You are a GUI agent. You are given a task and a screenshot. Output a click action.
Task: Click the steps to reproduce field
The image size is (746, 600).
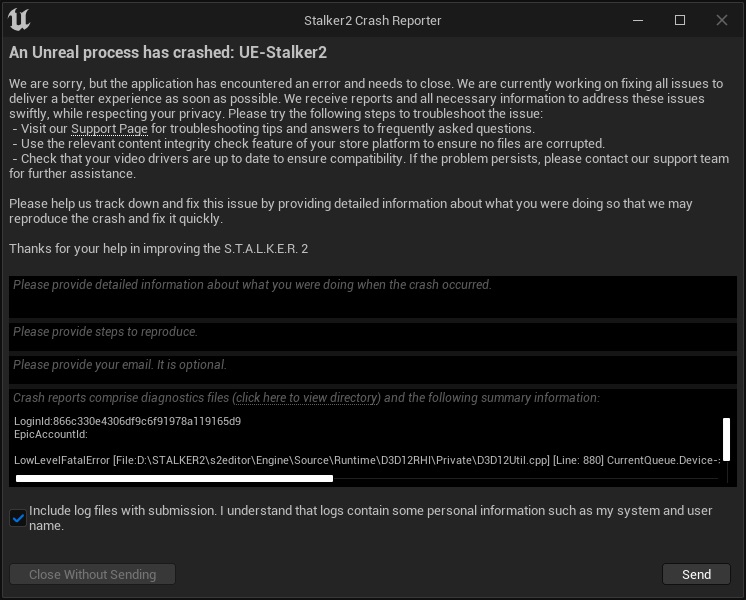click(372, 336)
